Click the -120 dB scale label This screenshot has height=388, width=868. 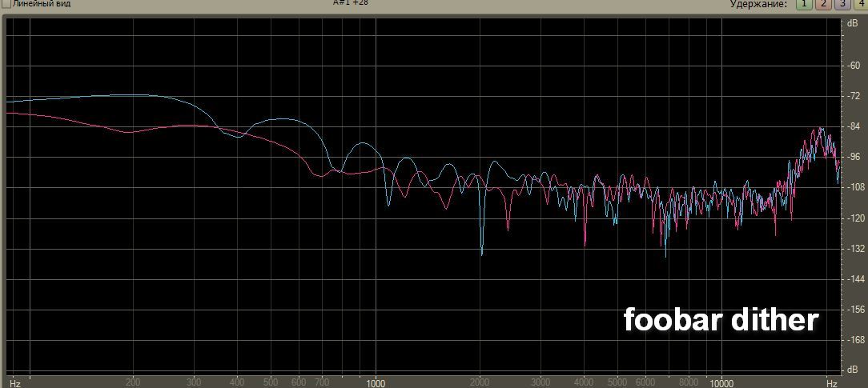[x=854, y=218]
